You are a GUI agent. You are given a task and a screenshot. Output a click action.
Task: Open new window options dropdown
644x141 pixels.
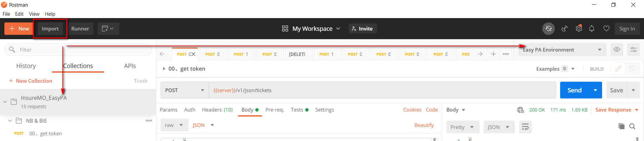[x=108, y=29]
